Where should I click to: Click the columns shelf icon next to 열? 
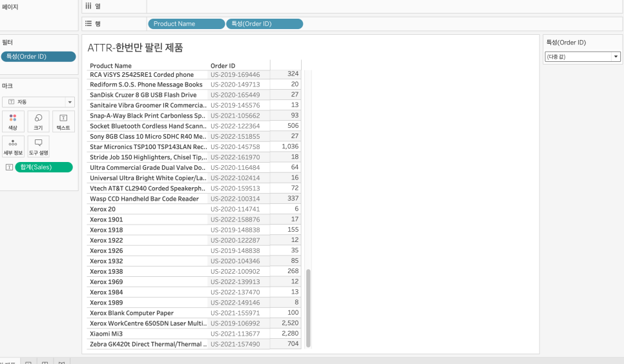click(88, 6)
